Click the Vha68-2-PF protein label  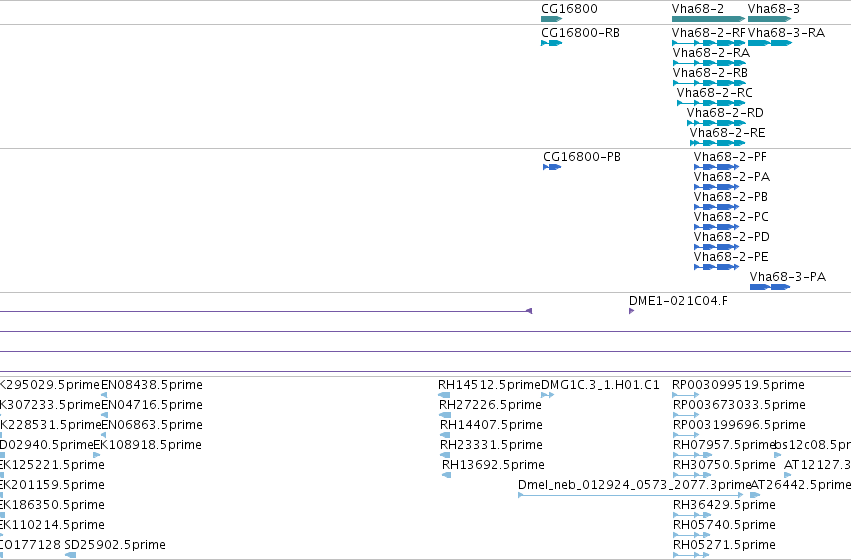pos(730,157)
